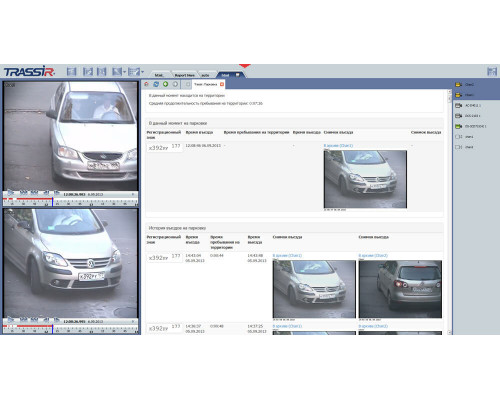The image size is (500, 400).
Task: Click step-back button under top camera view
Action: 47,193
